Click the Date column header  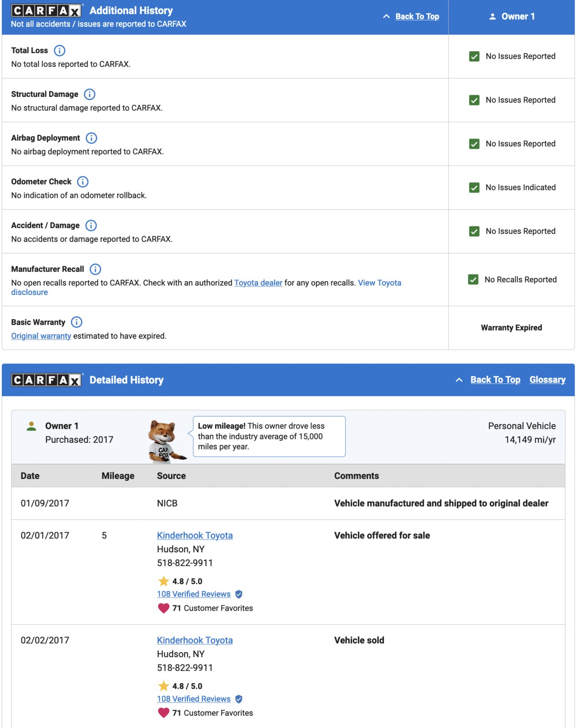[x=30, y=476]
